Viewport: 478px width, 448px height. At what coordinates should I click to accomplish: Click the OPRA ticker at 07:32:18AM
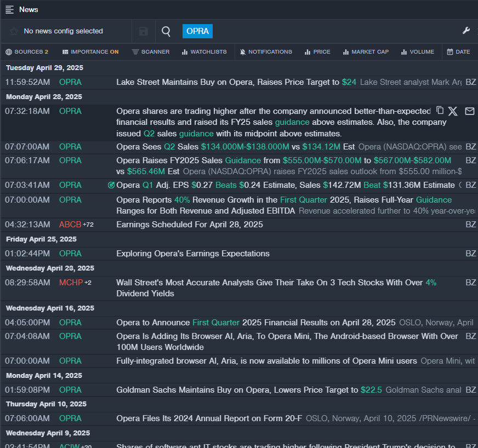click(x=70, y=111)
